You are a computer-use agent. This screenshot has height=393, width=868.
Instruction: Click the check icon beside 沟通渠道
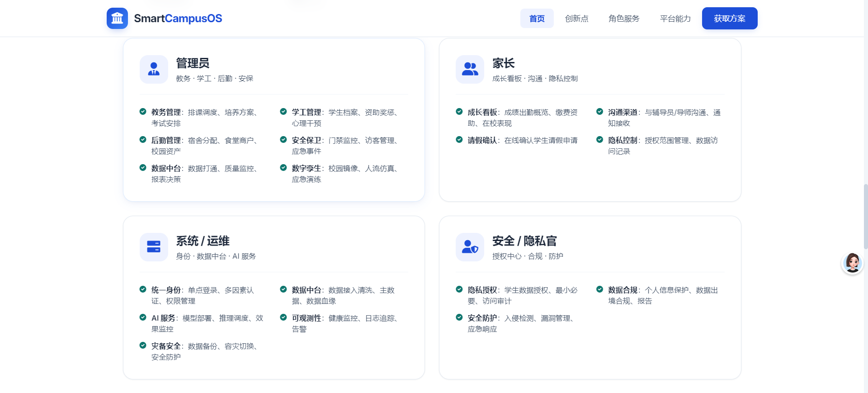(599, 112)
